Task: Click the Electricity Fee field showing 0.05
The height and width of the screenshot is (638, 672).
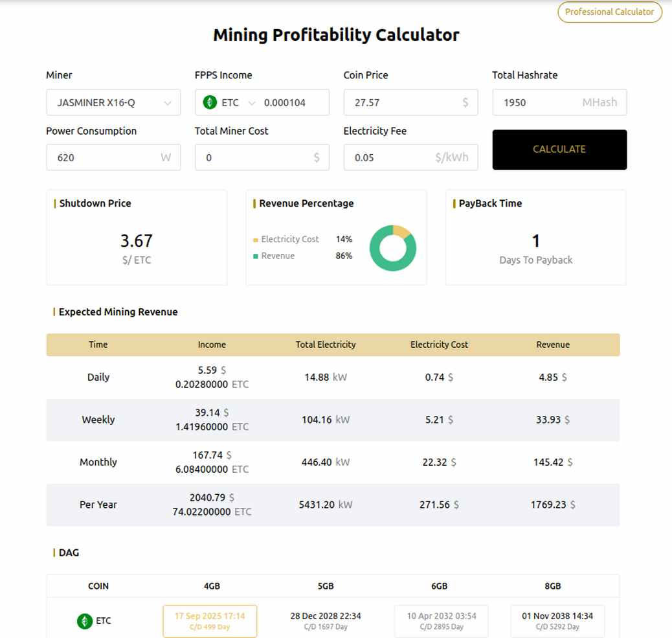Action: click(x=410, y=157)
